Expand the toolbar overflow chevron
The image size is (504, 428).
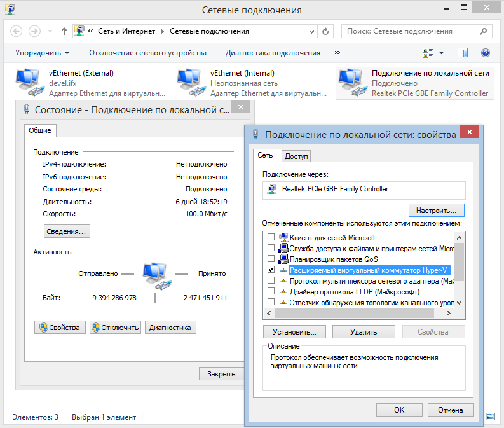click(x=337, y=53)
